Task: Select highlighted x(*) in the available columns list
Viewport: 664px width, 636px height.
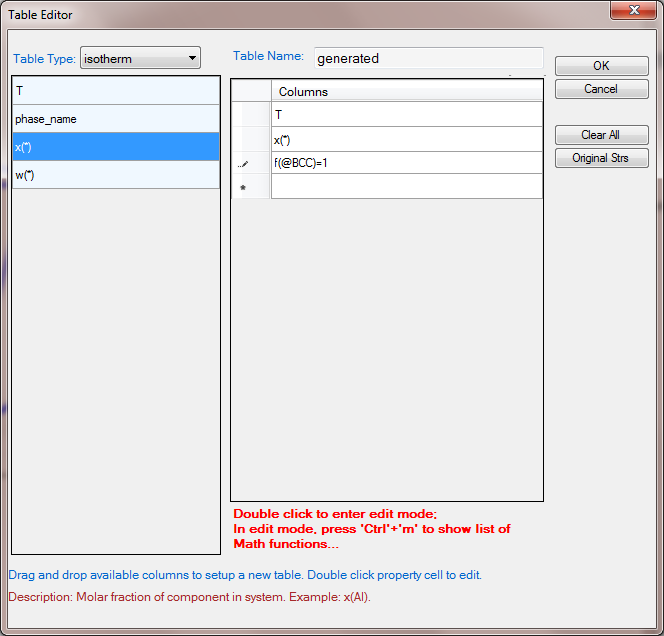Action: (116, 147)
